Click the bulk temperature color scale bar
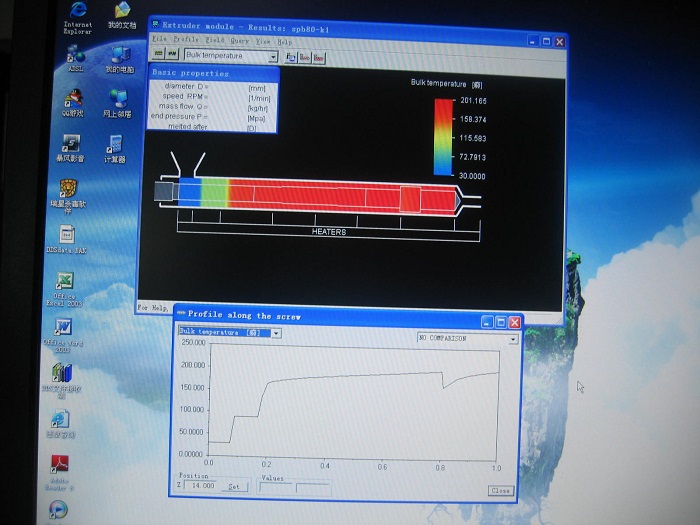This screenshot has height=525, width=700. [x=443, y=137]
